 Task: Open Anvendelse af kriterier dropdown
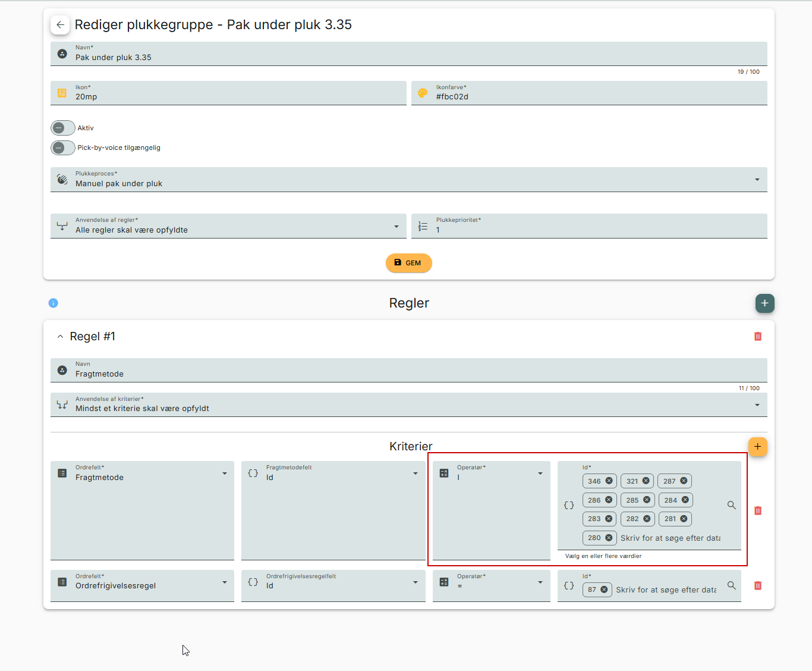[409, 405]
